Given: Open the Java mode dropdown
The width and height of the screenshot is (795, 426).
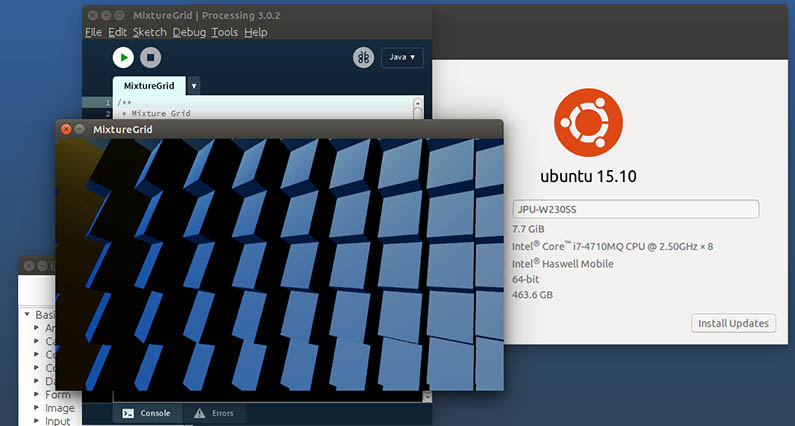Looking at the screenshot, I should 403,57.
